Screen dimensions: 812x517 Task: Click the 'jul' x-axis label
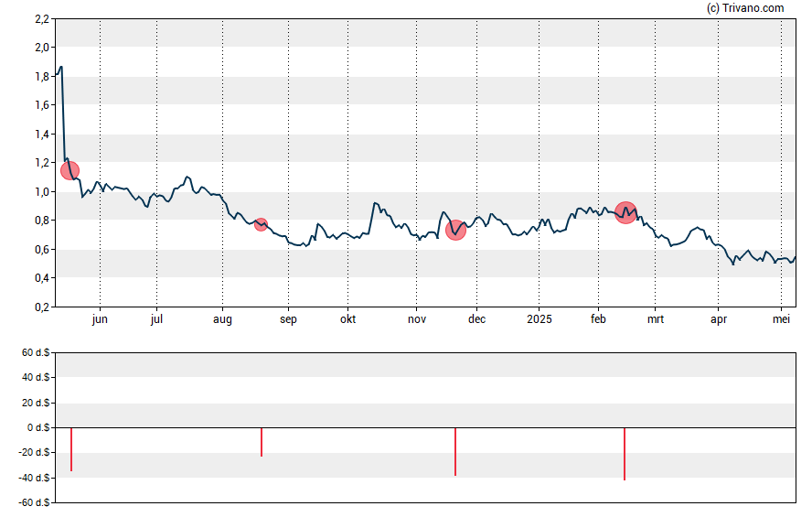pyautogui.click(x=156, y=319)
